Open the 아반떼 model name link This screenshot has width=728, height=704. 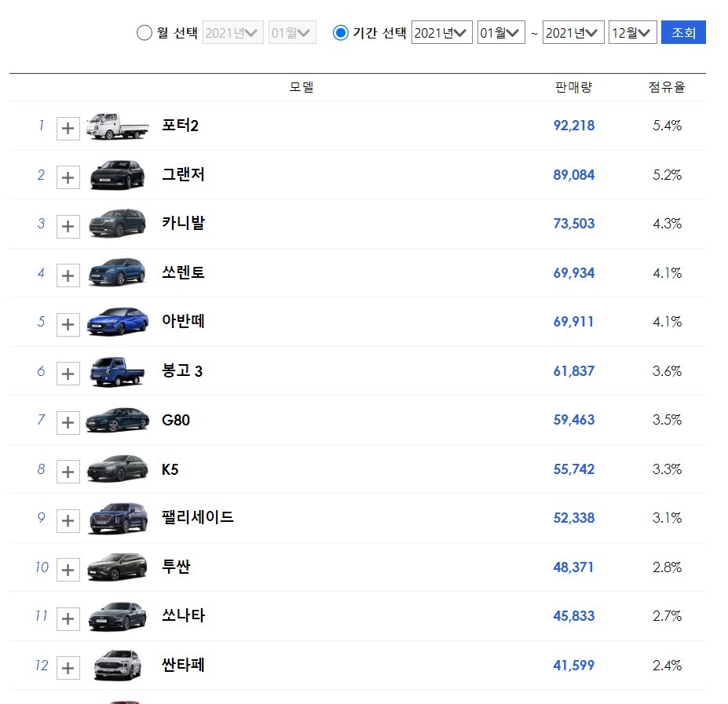tap(183, 321)
